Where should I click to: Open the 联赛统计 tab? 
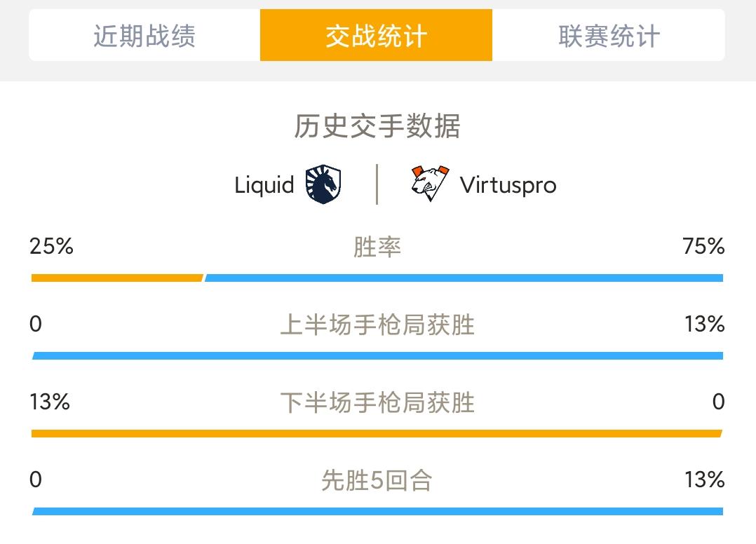tap(609, 35)
